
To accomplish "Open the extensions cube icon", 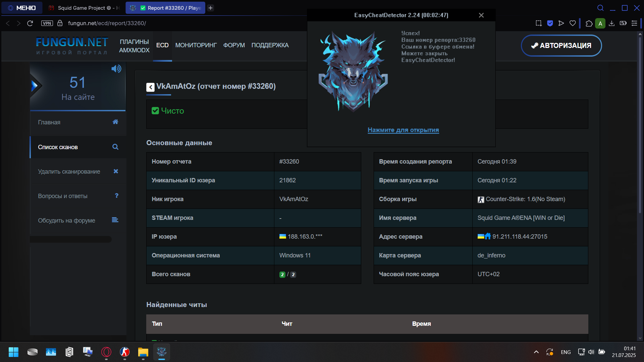I will coord(589,23).
